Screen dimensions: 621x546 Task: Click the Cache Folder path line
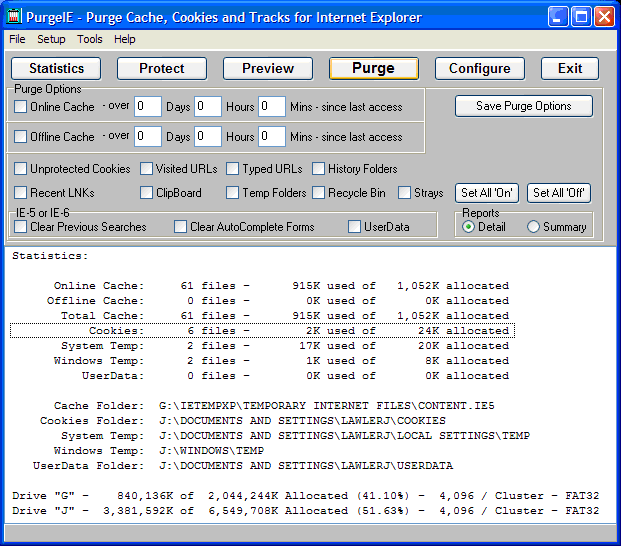point(274,406)
